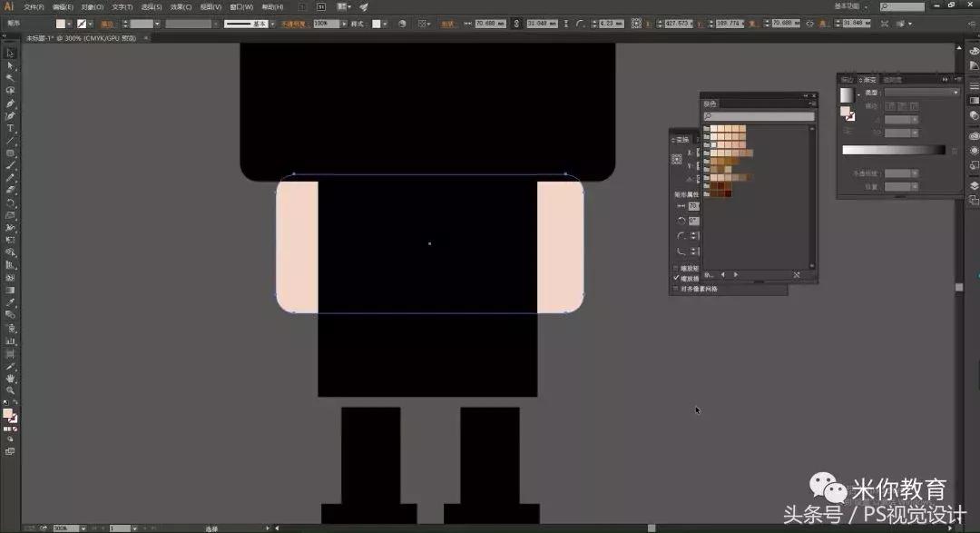This screenshot has height=533, width=980.
Task: Open the 文件(F) menu
Action: pyautogui.click(x=34, y=6)
